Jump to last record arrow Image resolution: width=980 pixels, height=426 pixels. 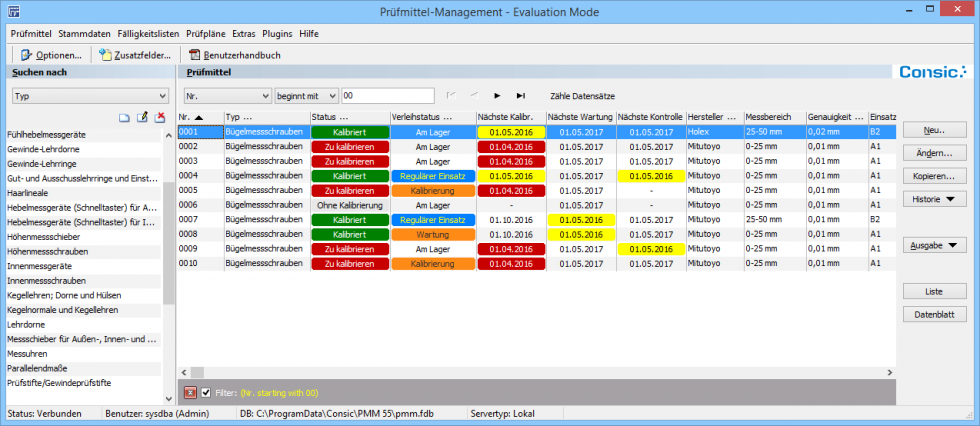(520, 96)
